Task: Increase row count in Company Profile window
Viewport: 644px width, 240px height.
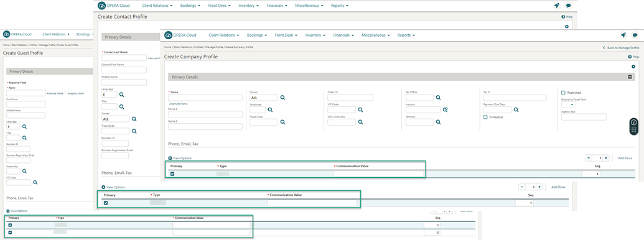Action: click(x=606, y=158)
